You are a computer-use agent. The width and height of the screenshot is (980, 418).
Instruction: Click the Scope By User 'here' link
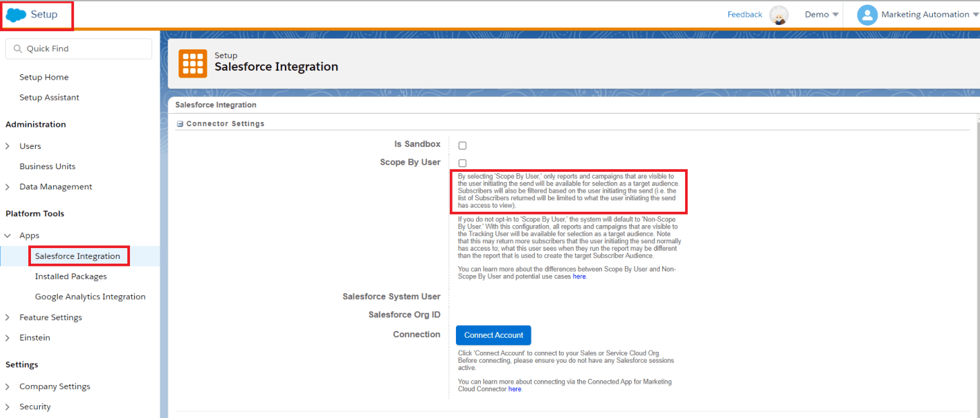[x=579, y=276]
